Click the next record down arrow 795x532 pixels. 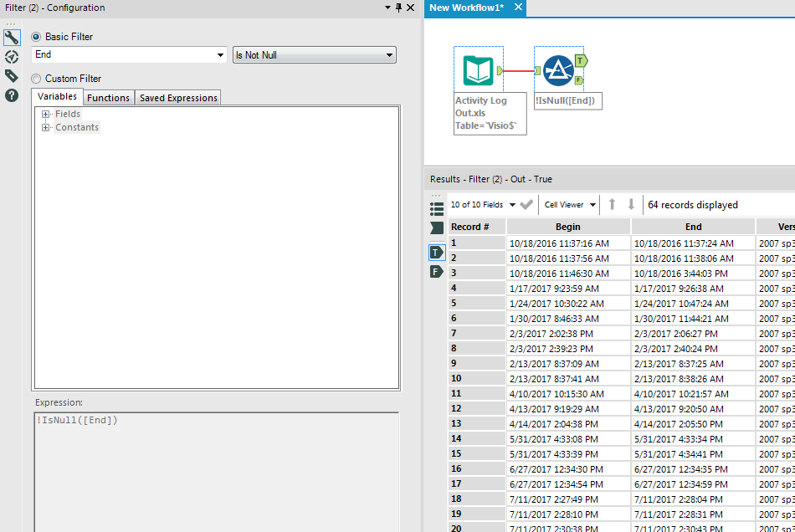631,204
